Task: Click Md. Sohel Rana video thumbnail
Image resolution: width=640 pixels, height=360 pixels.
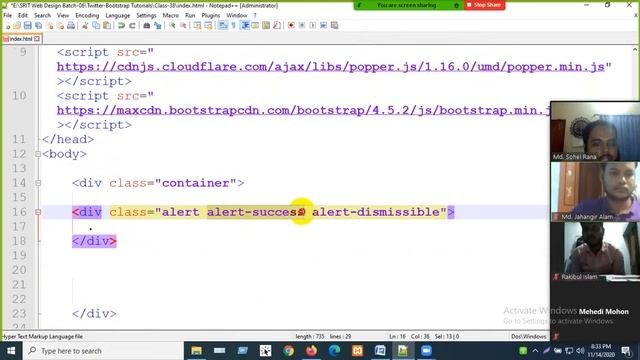Action: 595,131
